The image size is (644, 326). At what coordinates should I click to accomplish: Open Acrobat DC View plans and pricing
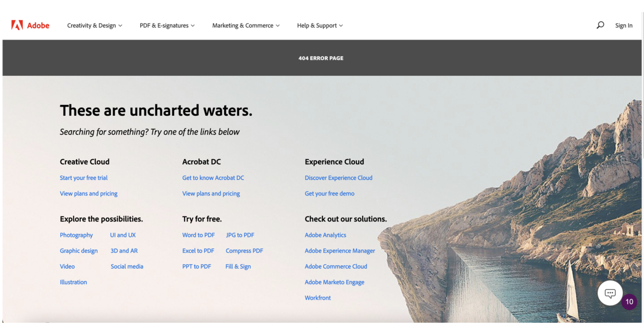pyautogui.click(x=211, y=193)
